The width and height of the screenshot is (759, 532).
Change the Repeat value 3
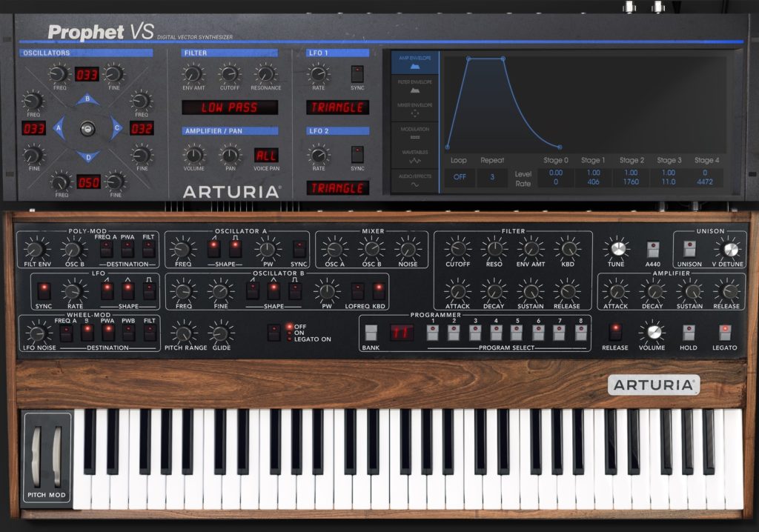[x=492, y=177]
